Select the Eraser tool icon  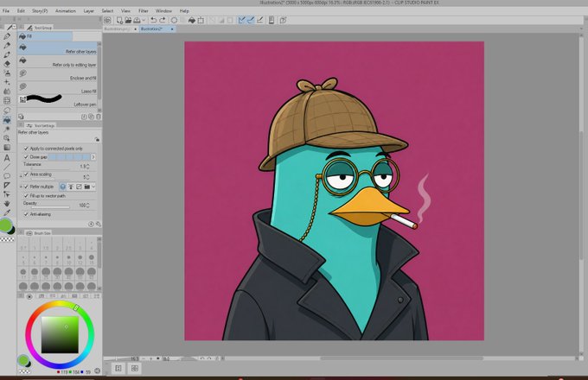[x=7, y=64]
